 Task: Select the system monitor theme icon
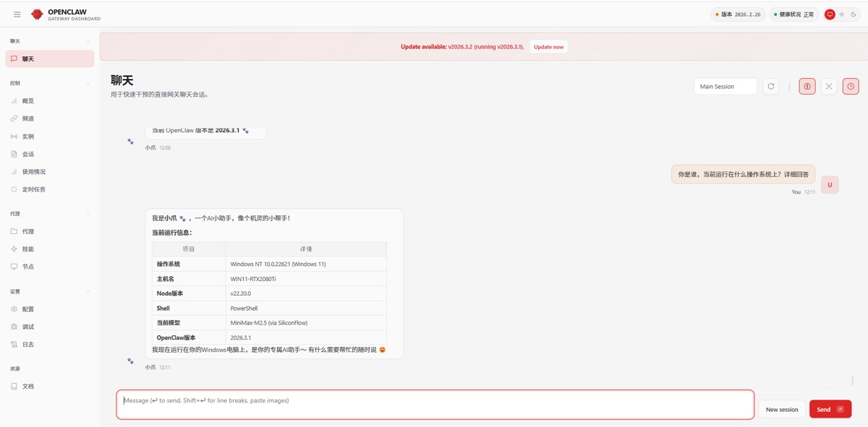pos(830,14)
